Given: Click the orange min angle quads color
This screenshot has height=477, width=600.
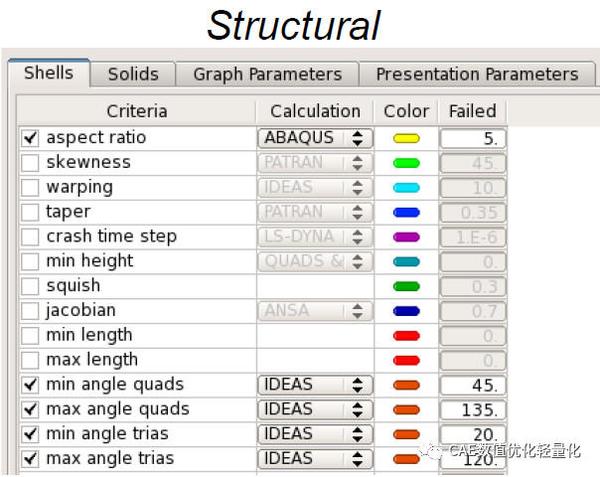Looking at the screenshot, I should pyautogui.click(x=407, y=385).
